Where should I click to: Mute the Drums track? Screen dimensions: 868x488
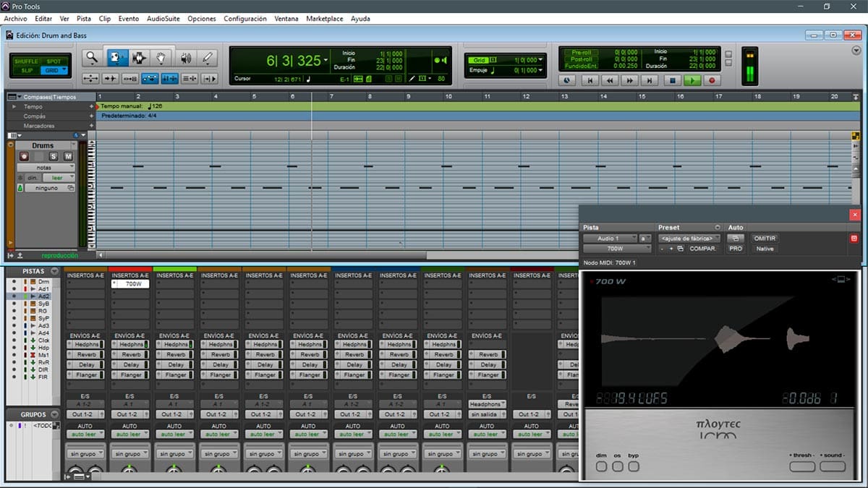tap(68, 156)
